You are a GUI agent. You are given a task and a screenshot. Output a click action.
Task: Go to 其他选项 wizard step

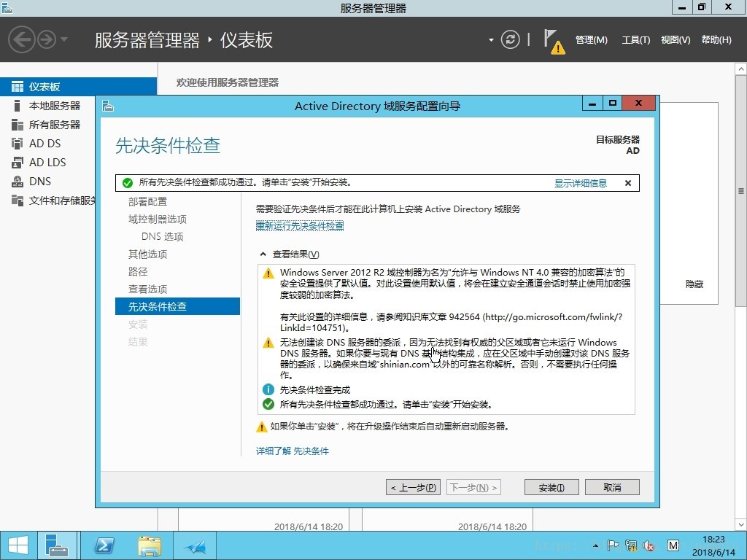pyautogui.click(x=147, y=254)
